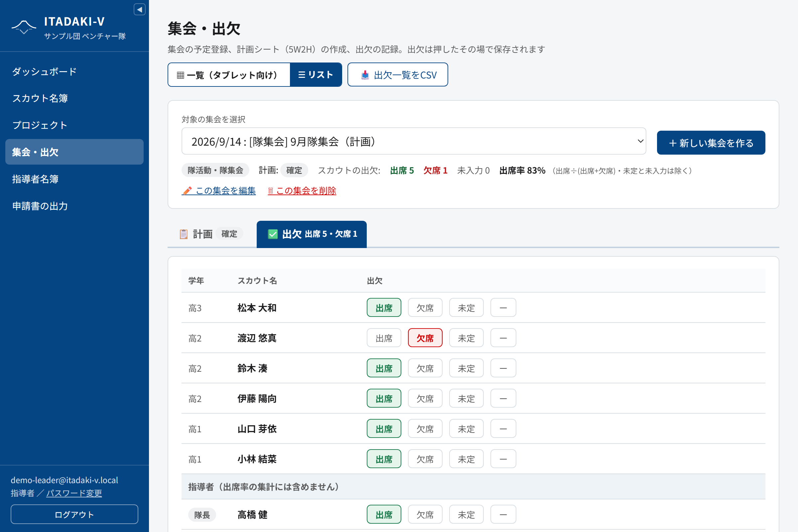
Task: Clear 渡辺 悠真 attendance with the dash button
Action: tap(503, 338)
